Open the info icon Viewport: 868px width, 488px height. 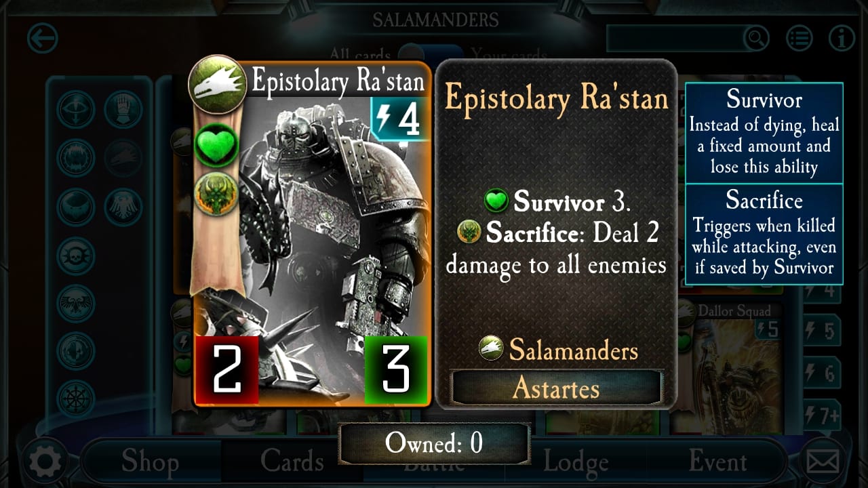pos(842,39)
